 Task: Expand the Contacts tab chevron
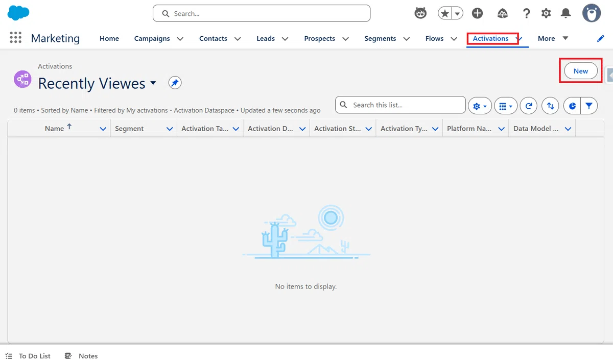pos(237,39)
